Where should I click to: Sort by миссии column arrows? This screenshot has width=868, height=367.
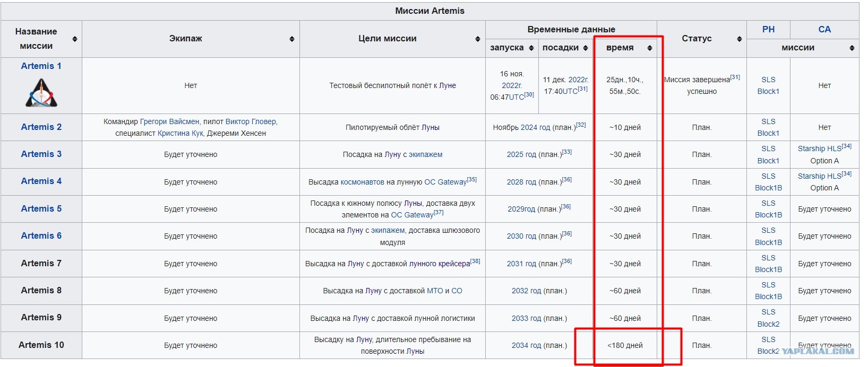[852, 48]
